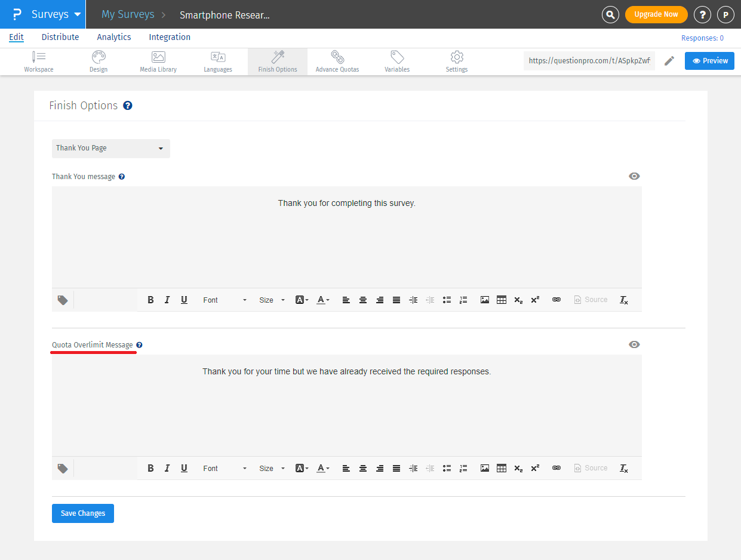This screenshot has width=741, height=560.
Task: Open Font dropdown in Quota Overlimit Message editor
Action: pos(225,468)
